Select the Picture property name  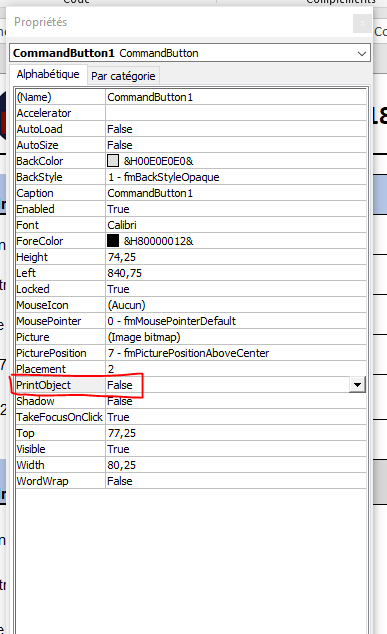tap(33, 337)
